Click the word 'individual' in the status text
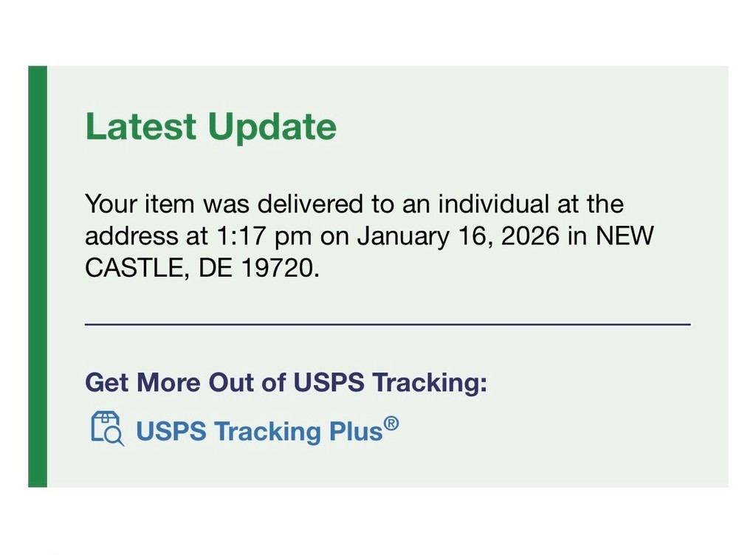The image size is (756, 555). tap(492, 204)
